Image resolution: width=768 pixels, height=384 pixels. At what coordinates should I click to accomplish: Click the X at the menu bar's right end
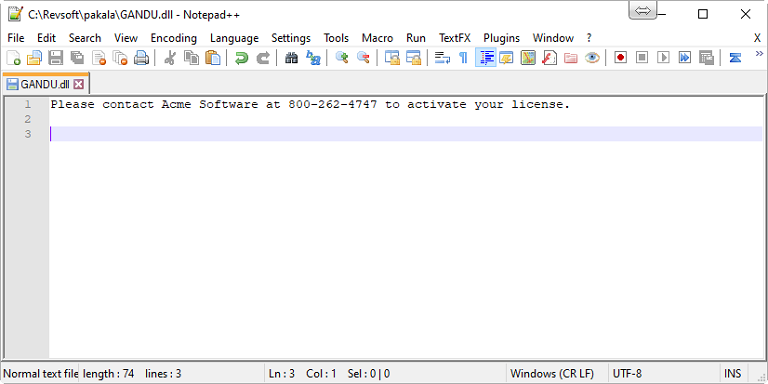click(x=757, y=38)
